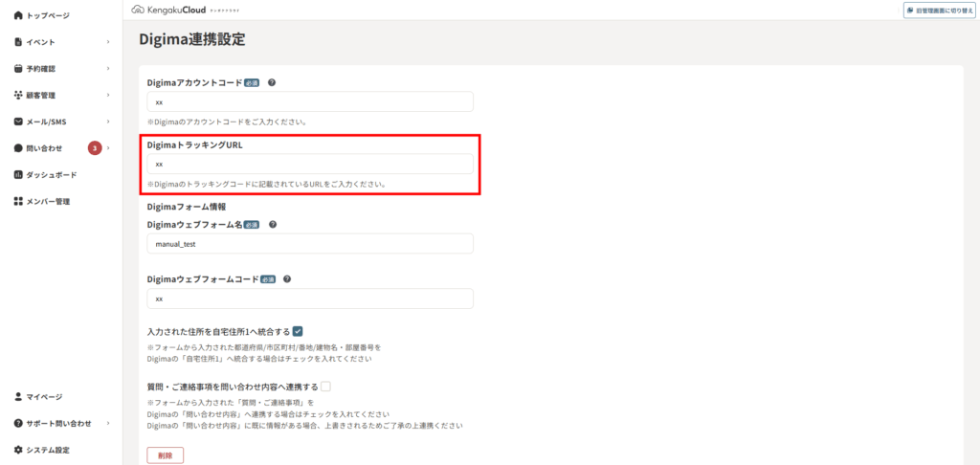
Task: Click the chat bubble icon beside 問い合わせ
Action: (18, 148)
